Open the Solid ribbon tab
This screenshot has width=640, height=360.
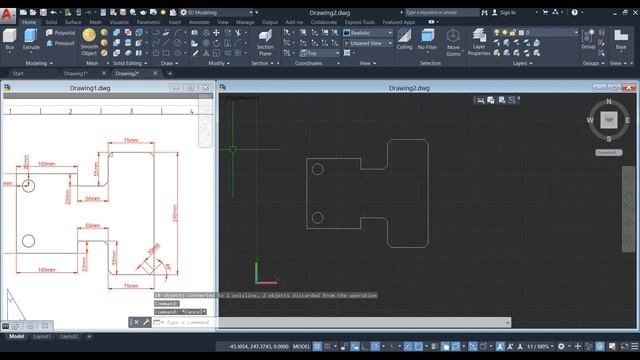(x=51, y=22)
